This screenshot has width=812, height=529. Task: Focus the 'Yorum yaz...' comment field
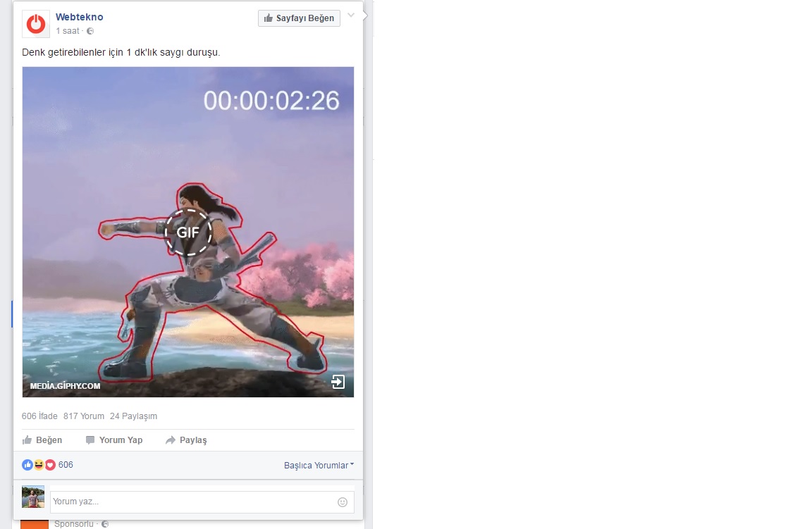pyautogui.click(x=202, y=502)
